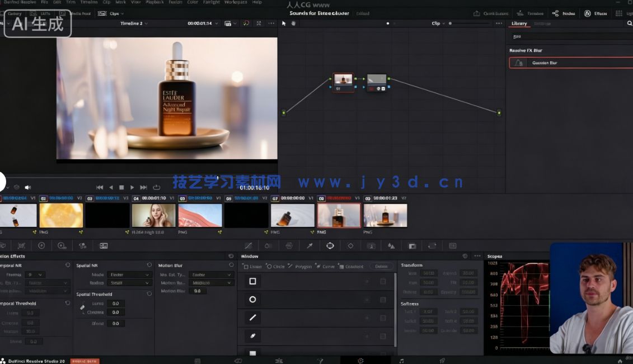Open the Color menu
The height and width of the screenshot is (364, 633).
click(193, 2)
